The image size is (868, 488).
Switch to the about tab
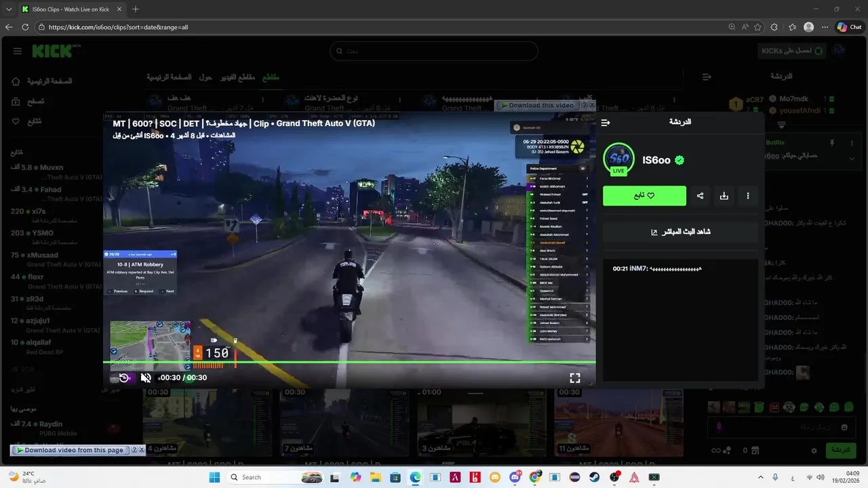click(x=205, y=77)
